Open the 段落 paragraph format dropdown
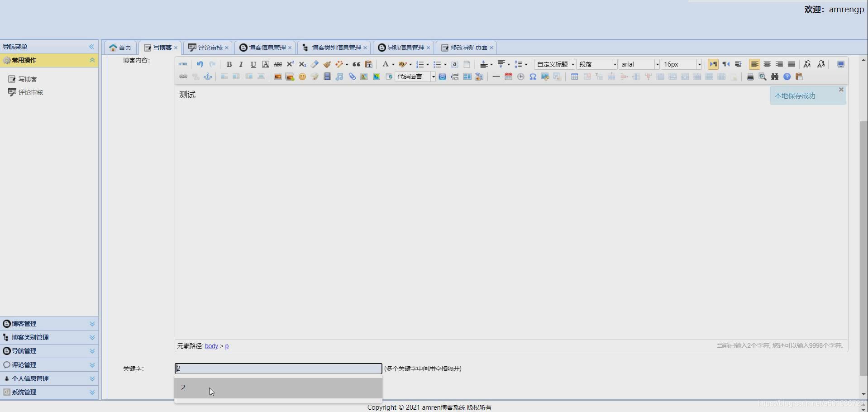 (x=597, y=64)
